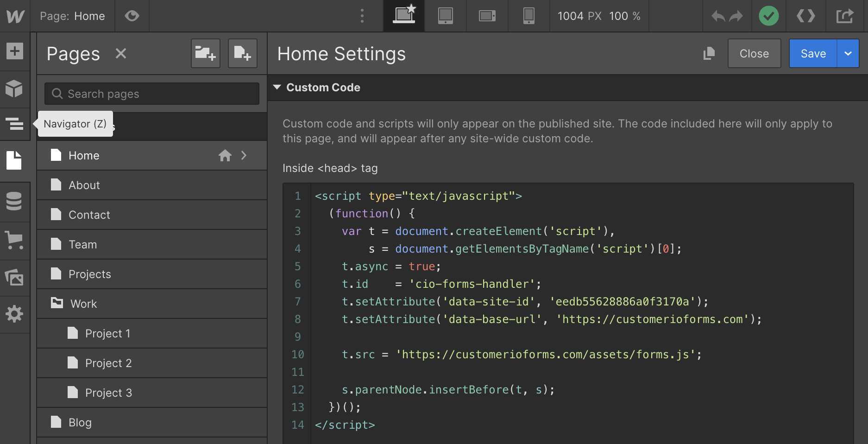The width and height of the screenshot is (868, 444).
Task: Open the Work folder
Action: 152,304
